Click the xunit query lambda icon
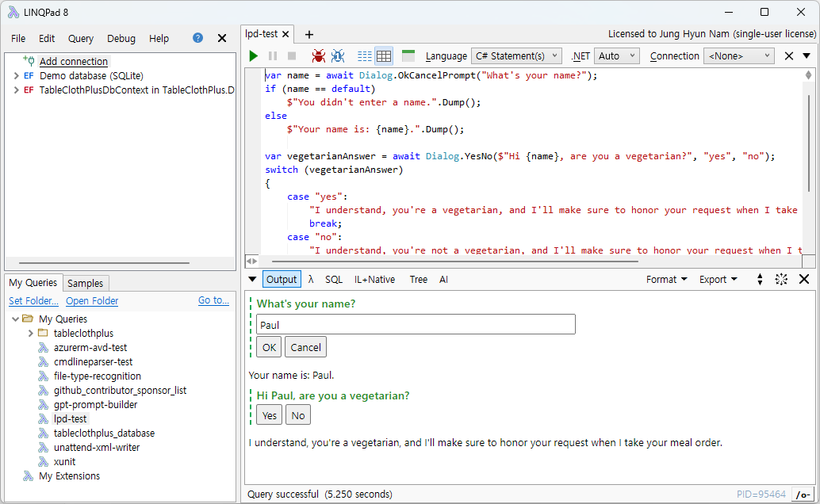This screenshot has height=504, width=820. point(44,462)
